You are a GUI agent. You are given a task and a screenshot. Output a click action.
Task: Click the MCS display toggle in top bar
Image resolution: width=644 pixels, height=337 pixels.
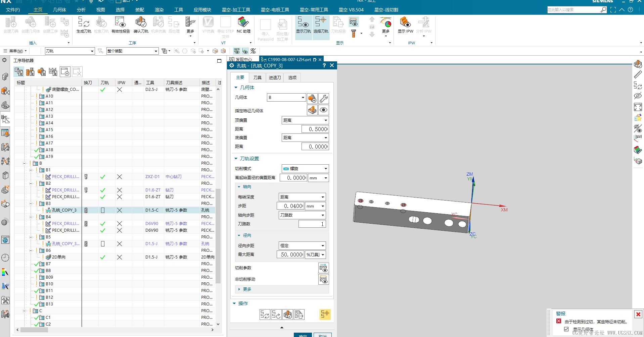coord(237,51)
